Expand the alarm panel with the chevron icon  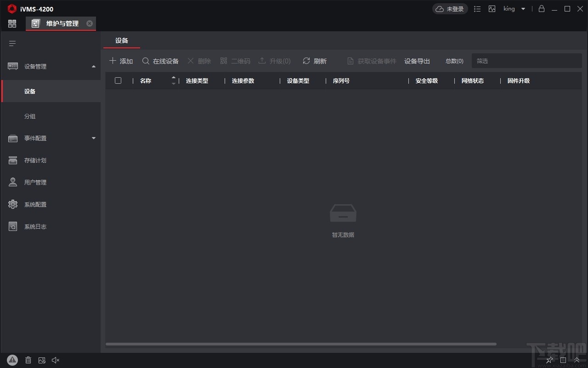[x=577, y=360]
